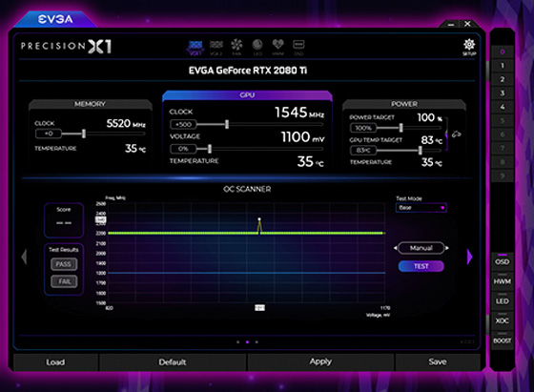Click the Save button
The height and width of the screenshot is (392, 534).
438,362
